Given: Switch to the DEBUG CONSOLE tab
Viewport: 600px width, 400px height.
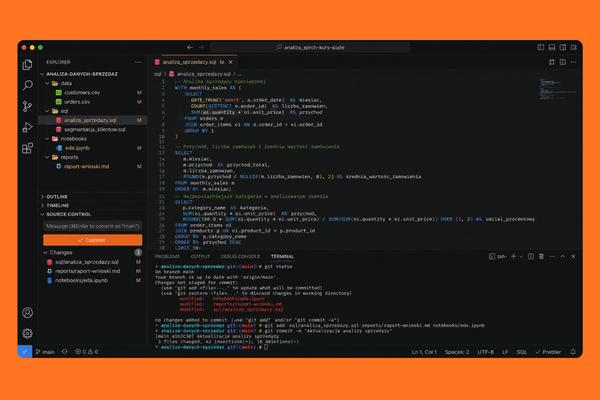Looking at the screenshot, I should (x=240, y=256).
